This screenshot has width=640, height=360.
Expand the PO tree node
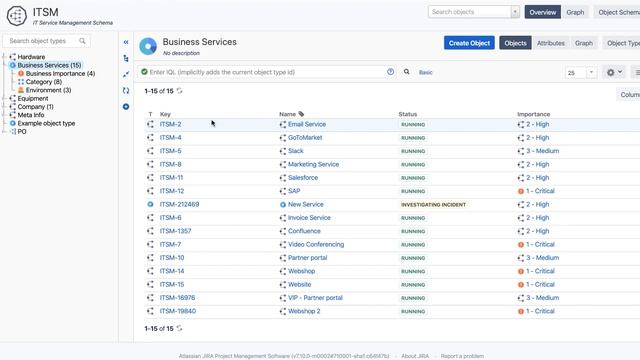point(4,131)
